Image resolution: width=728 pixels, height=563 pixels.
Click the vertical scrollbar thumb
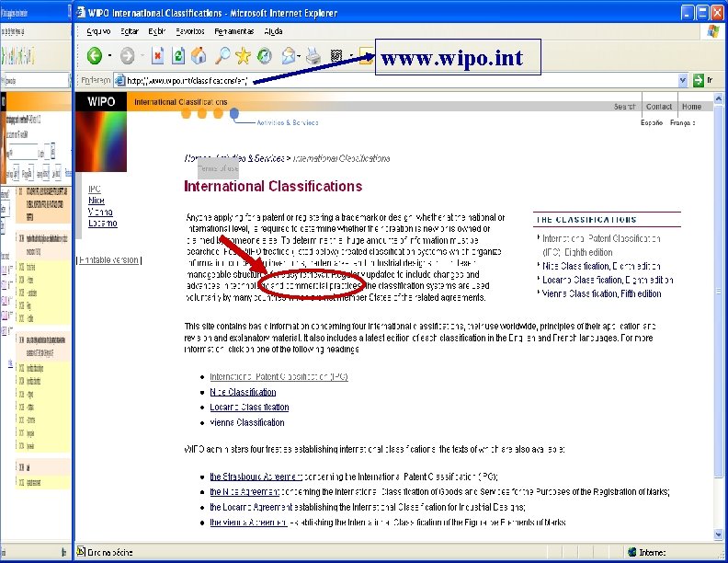(718, 292)
